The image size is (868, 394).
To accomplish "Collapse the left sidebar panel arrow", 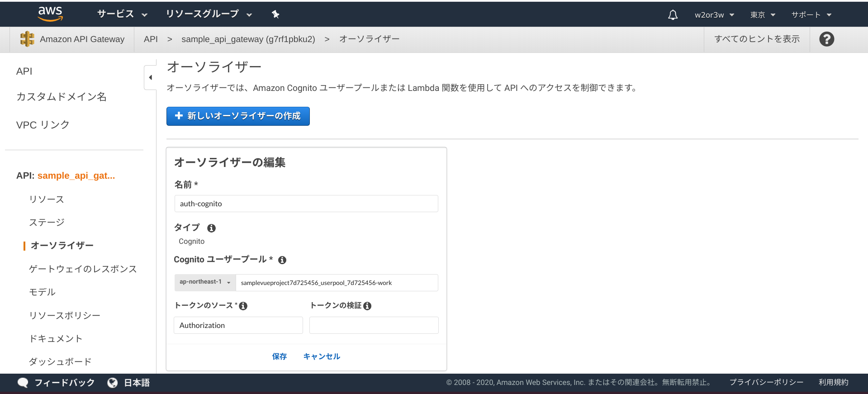I will click(x=150, y=77).
